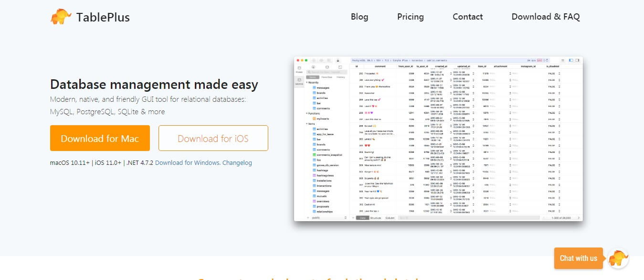Screen dimensions: 644x280
Task: Sort by attachment column header
Action: click(500, 66)
